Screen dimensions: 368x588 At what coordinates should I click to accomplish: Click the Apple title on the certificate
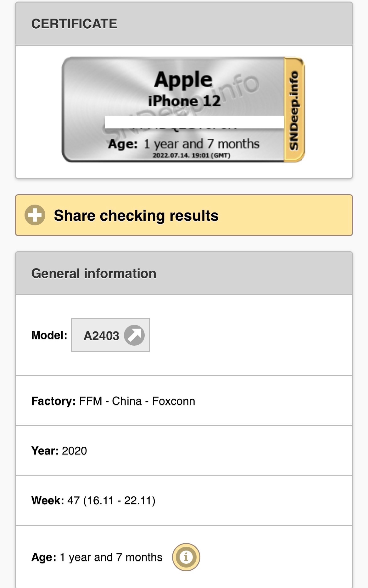pyautogui.click(x=183, y=79)
